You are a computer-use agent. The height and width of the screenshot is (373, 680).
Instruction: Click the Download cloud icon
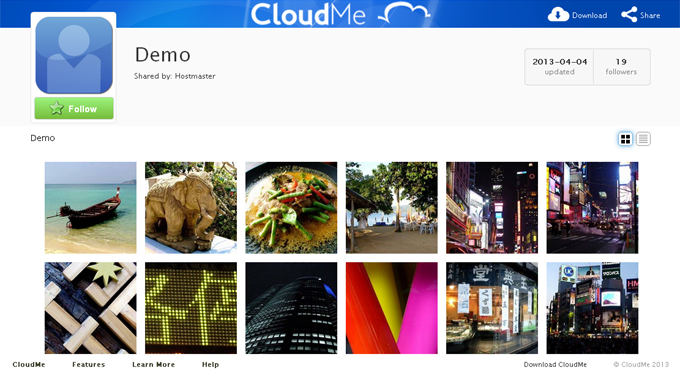[558, 14]
